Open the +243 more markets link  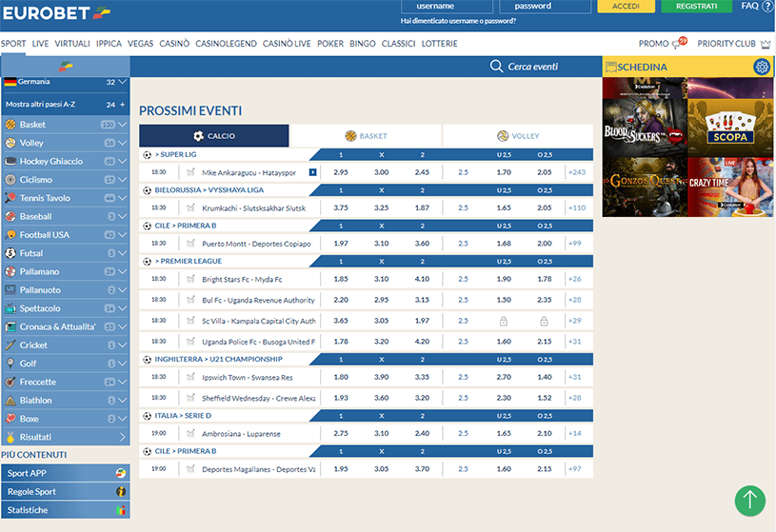tap(577, 172)
